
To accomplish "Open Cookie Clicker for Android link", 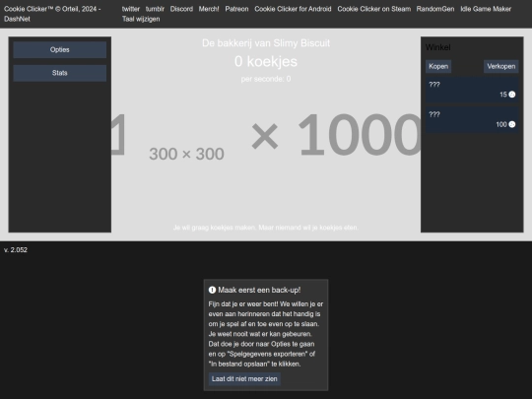I will (x=293, y=9).
